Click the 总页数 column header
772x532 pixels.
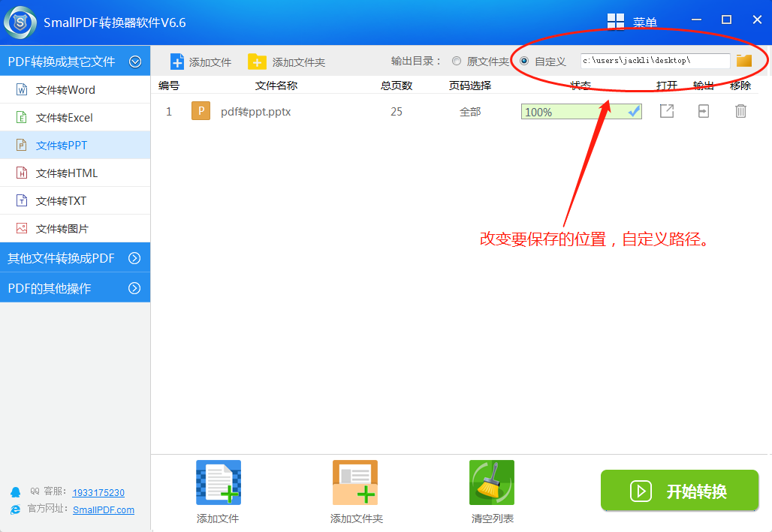coord(397,86)
